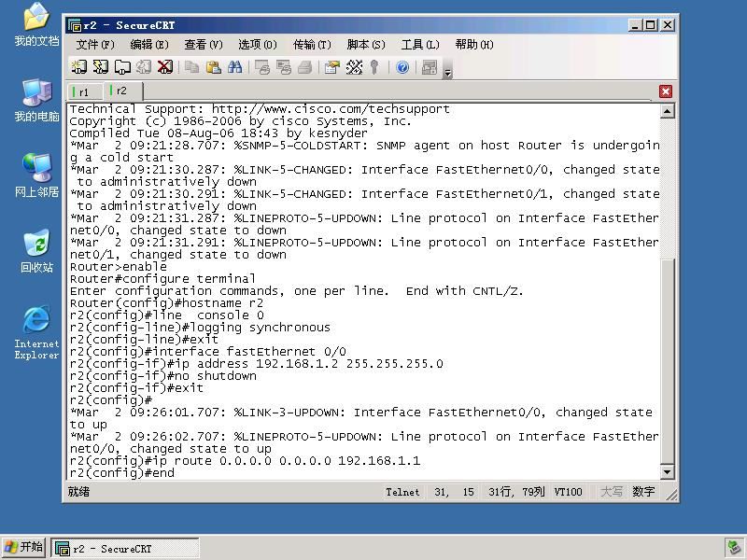Image resolution: width=747 pixels, height=560 pixels.
Task: Click the '31行, 79列' status entry
Action: pyautogui.click(x=516, y=492)
